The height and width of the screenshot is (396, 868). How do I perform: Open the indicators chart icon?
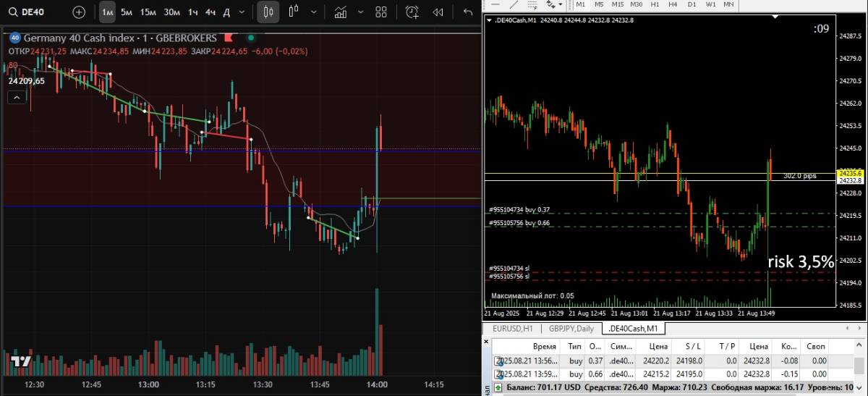(341, 12)
